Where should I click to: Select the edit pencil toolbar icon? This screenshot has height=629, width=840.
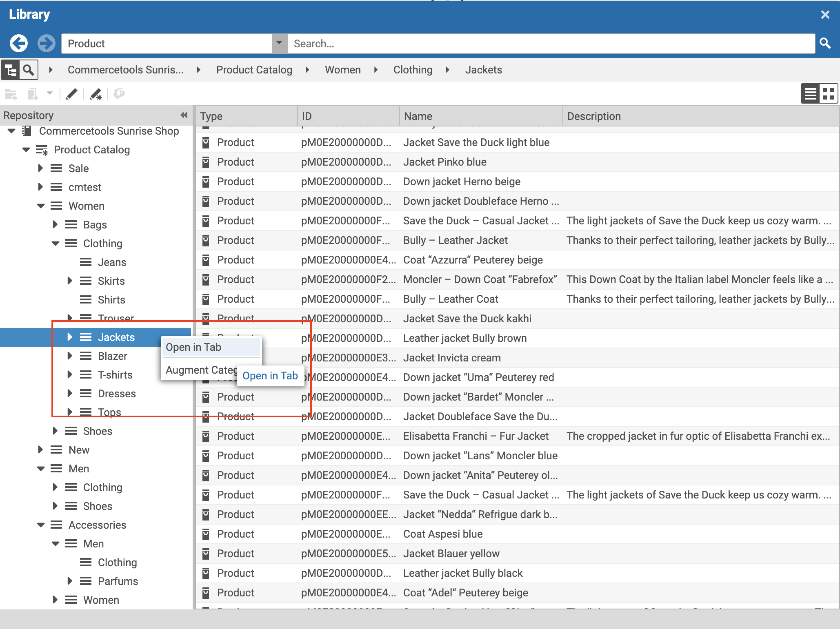coord(72,94)
